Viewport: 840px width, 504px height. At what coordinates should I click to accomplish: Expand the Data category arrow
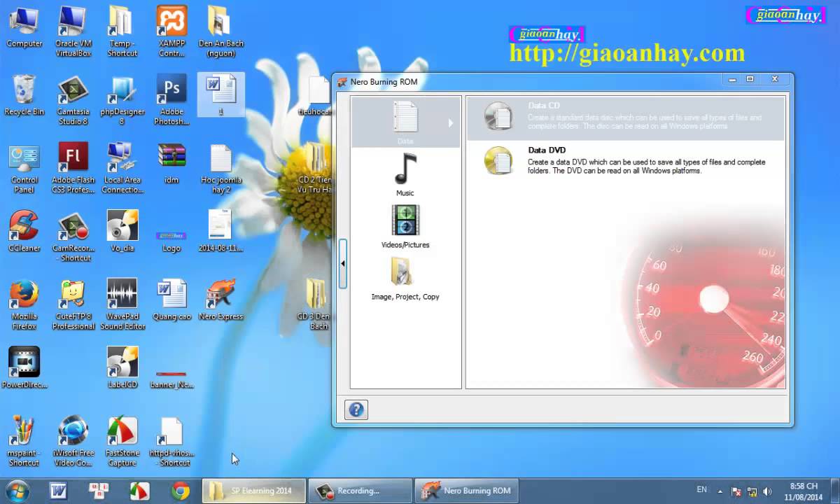(450, 123)
